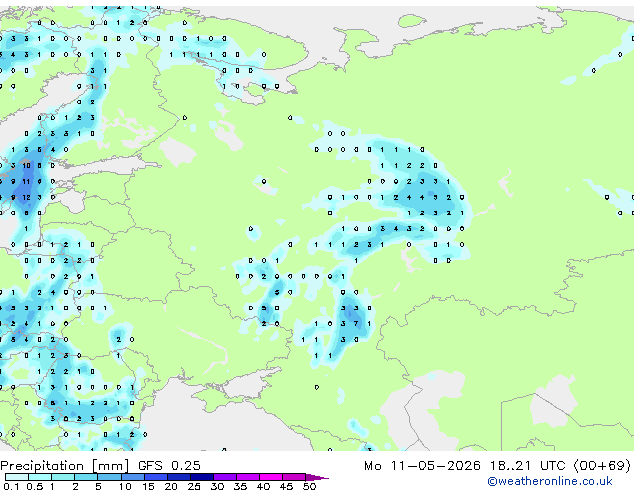Select the 2–5 mm legend color swatch
Image resolution: width=634 pixels, height=490 pixels.
tap(86, 477)
